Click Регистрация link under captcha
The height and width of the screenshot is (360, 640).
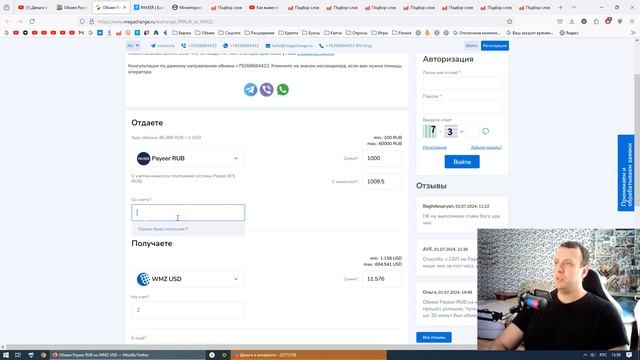(435, 147)
